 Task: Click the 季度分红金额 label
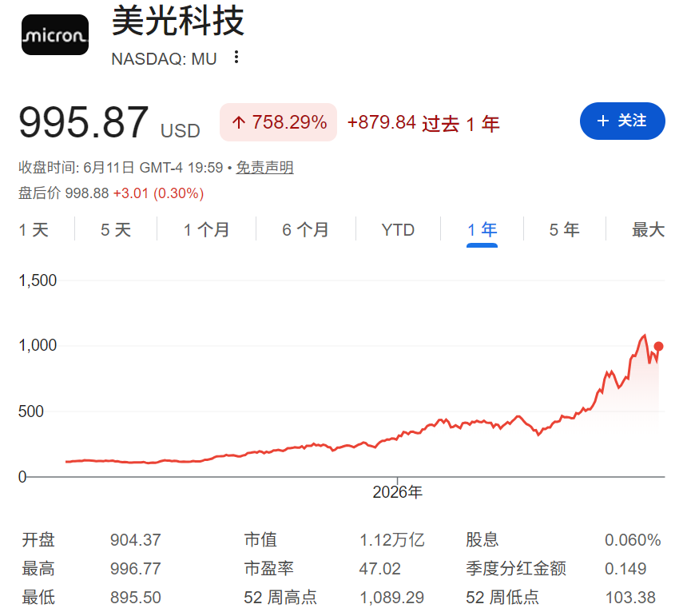pos(516,569)
